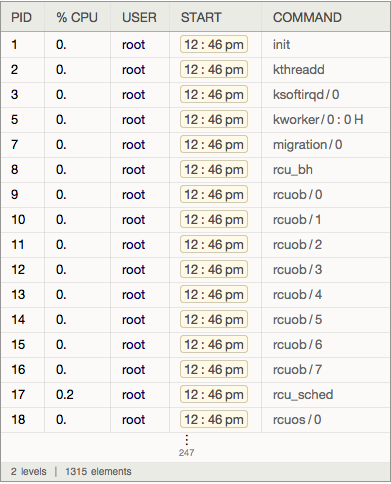391x484 pixels.
Task: Click the 0.2 CPU value for rcu_sched
Action: tap(65, 395)
